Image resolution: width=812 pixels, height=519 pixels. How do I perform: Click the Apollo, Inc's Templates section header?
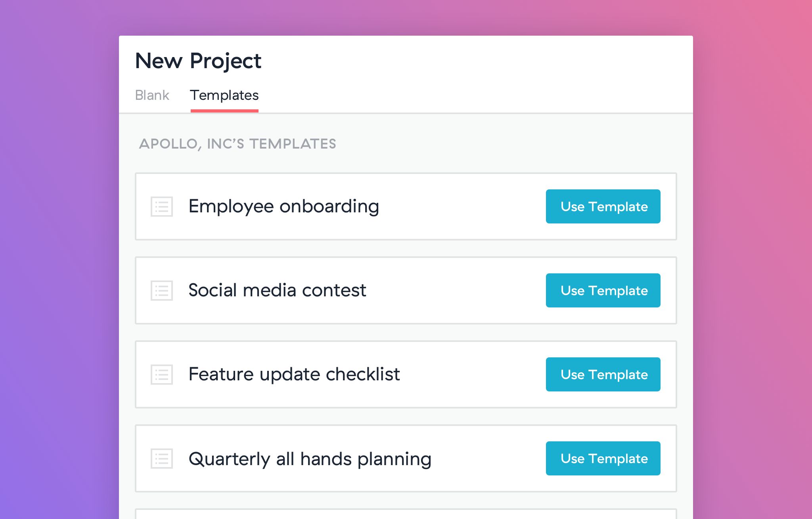[237, 144]
